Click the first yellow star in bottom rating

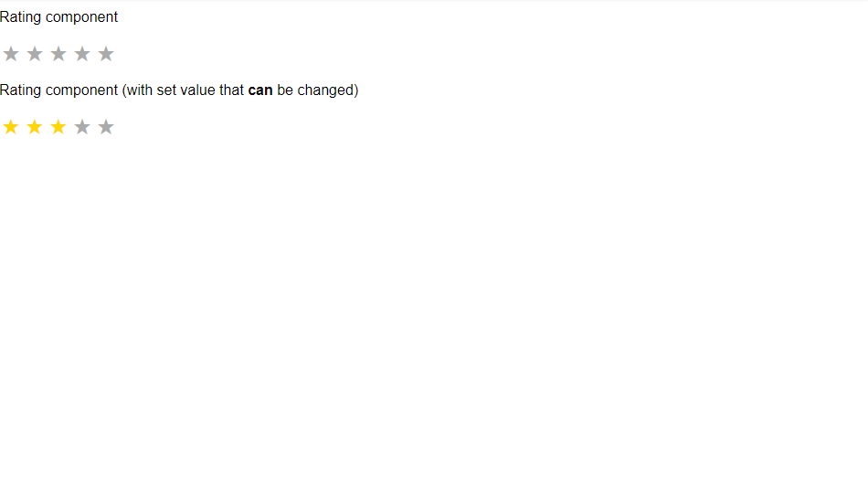pos(11,127)
